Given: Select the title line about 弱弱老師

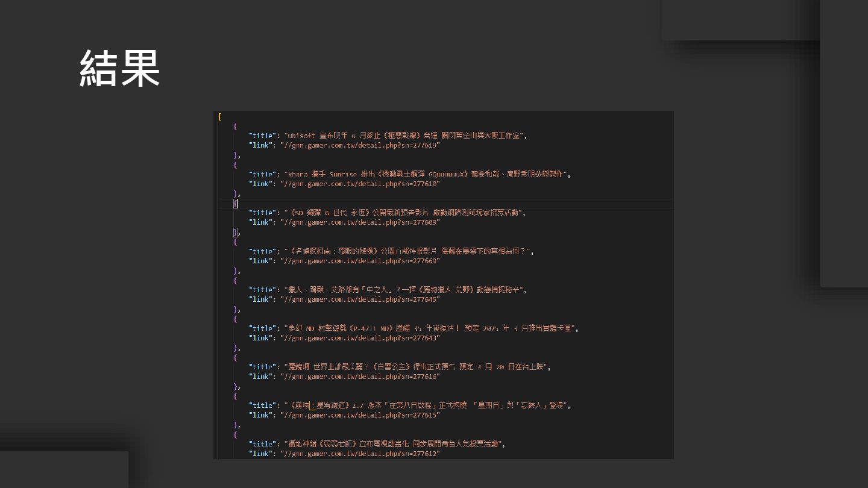Looking at the screenshot, I should click(x=377, y=444).
